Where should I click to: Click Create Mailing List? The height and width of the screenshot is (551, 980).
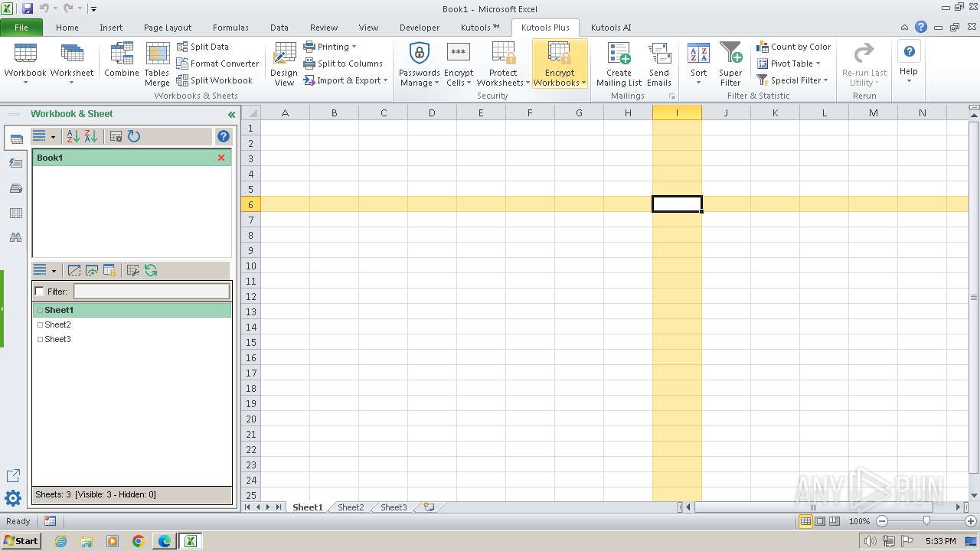point(619,64)
